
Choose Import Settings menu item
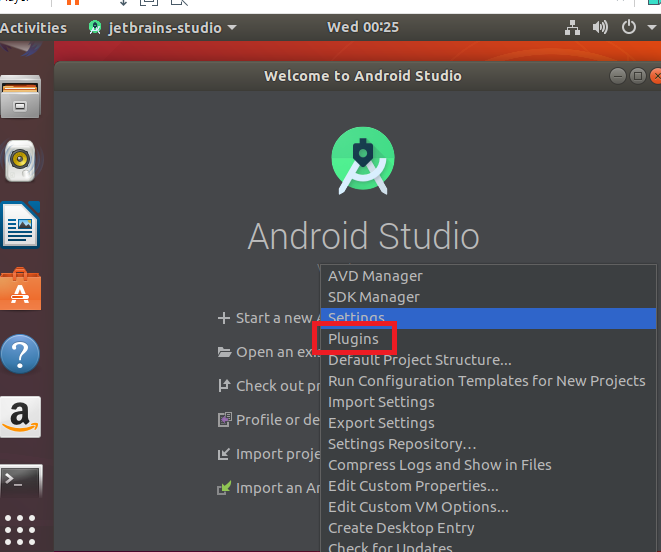[488, 402]
